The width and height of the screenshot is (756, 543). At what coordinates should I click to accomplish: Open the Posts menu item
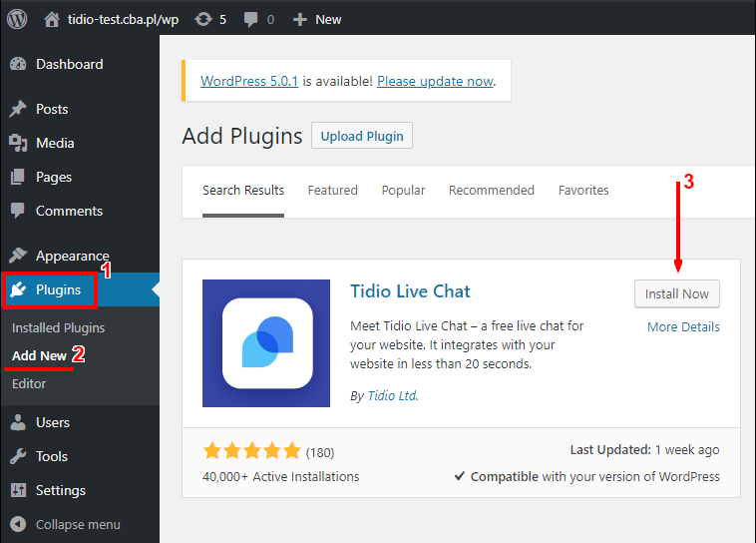point(52,109)
